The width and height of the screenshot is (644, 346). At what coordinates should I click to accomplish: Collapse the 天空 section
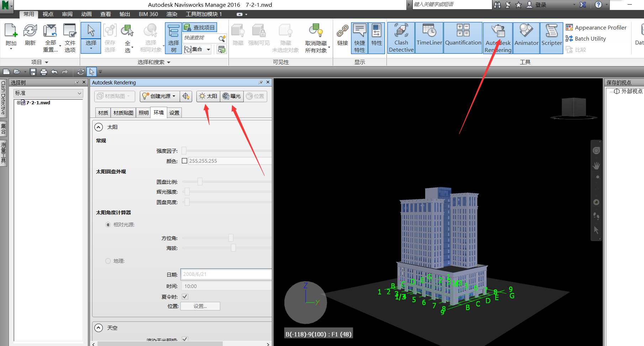(99, 328)
